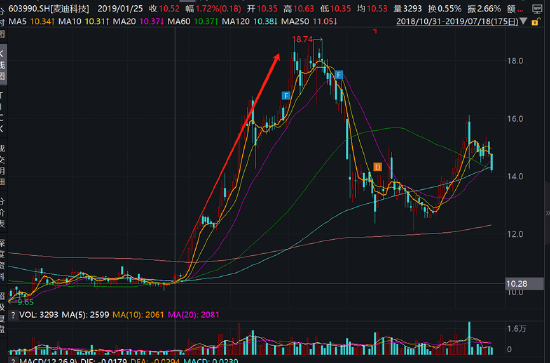The width and height of the screenshot is (550, 363).
Task: Click the MA20 10.37 indicator label
Action: pos(138,22)
